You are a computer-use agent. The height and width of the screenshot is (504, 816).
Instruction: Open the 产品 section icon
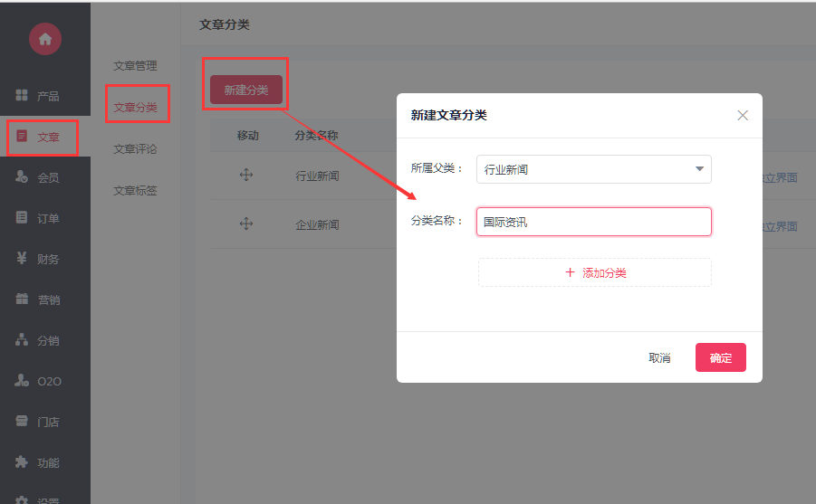[22, 95]
